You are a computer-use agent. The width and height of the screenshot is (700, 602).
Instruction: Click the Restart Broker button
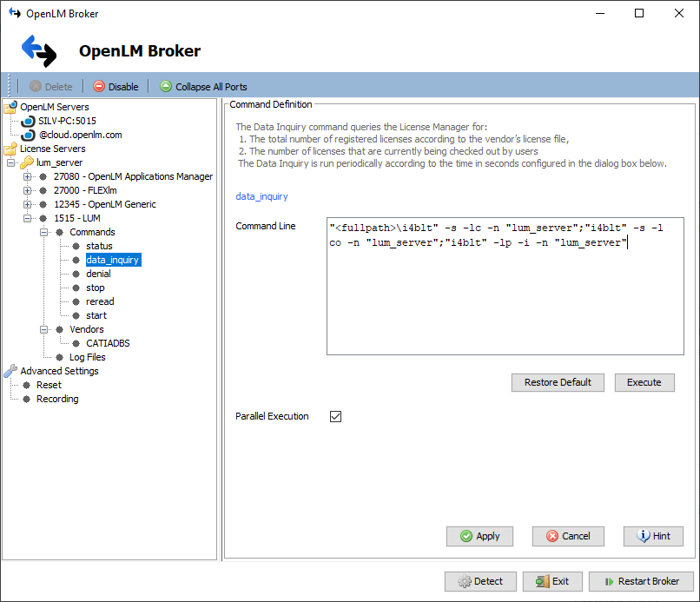click(641, 581)
